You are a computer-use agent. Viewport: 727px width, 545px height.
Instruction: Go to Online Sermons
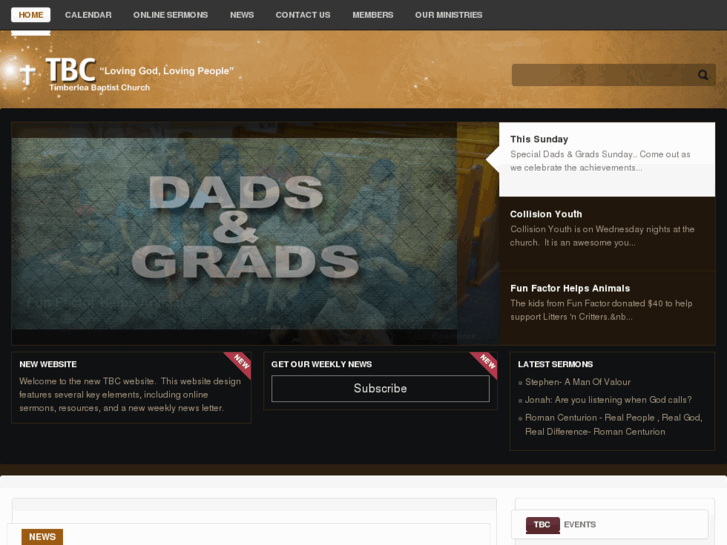pos(171,15)
